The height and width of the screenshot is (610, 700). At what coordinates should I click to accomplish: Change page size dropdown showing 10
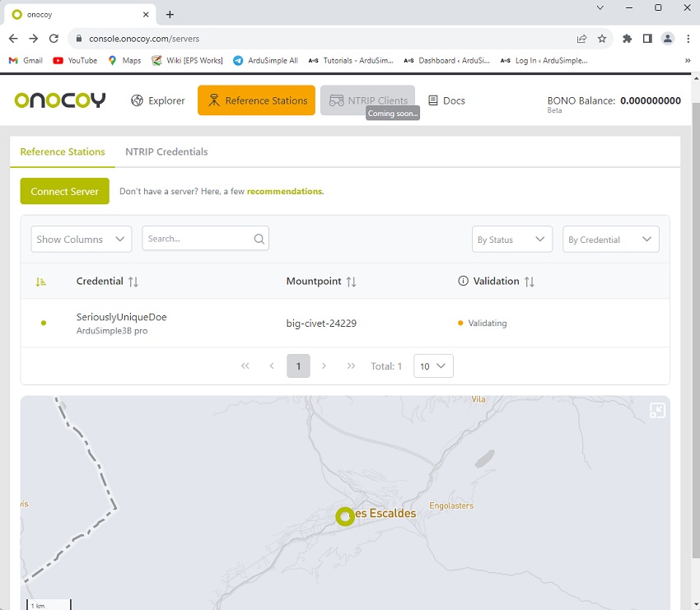coord(432,366)
